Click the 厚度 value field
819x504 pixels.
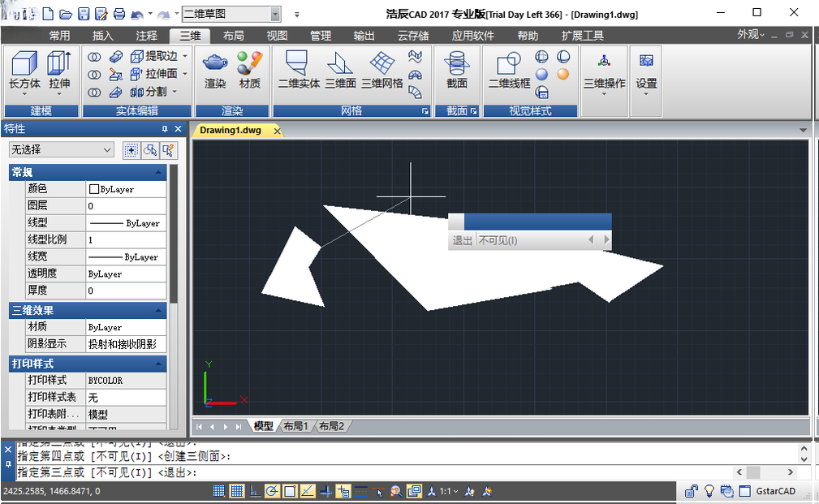click(x=126, y=291)
